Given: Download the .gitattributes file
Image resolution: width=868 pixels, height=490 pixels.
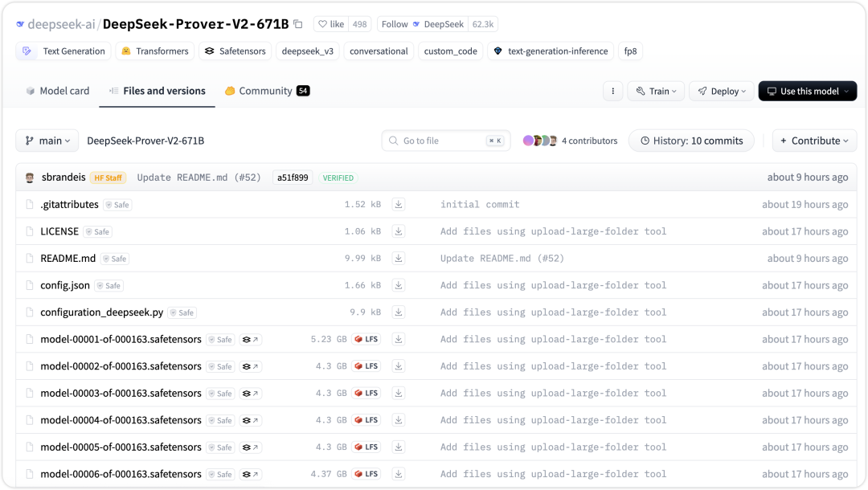Looking at the screenshot, I should [398, 204].
